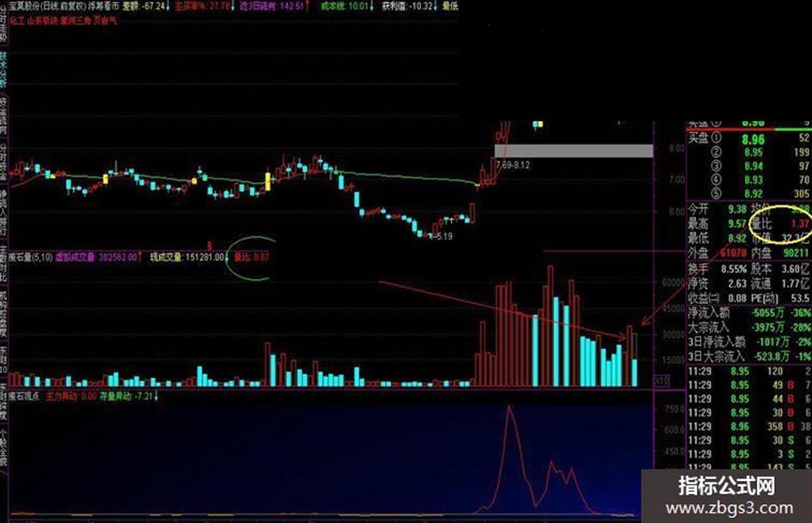The image size is (812, 523).
Task: Select the 换手 8.55% turnover cell
Action: tap(717, 270)
